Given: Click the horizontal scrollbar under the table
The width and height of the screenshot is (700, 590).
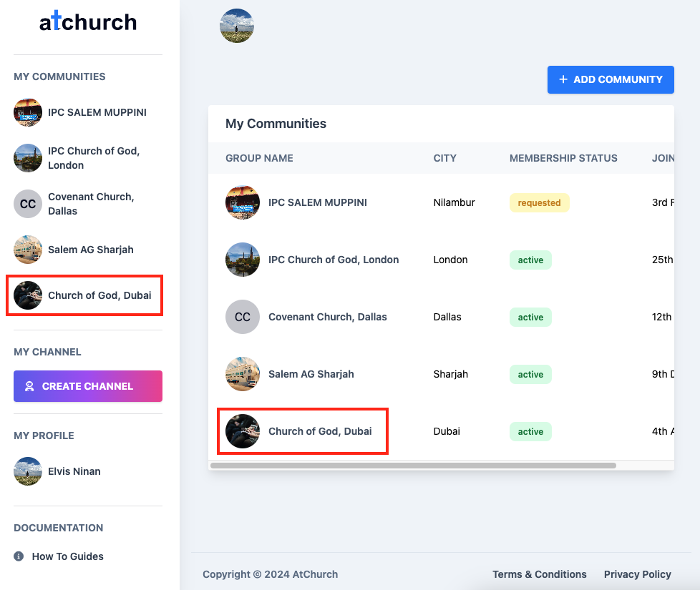Looking at the screenshot, I should pos(413,466).
